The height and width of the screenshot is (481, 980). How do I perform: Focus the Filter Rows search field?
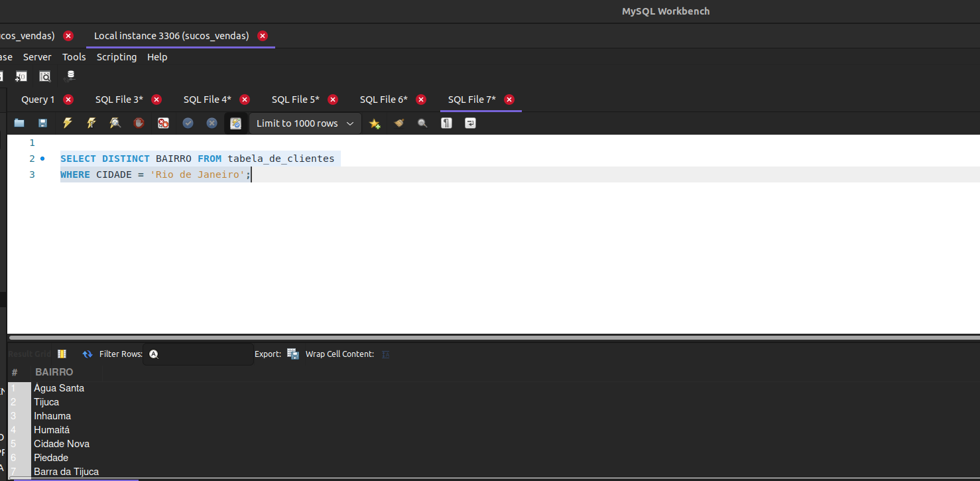[198, 354]
